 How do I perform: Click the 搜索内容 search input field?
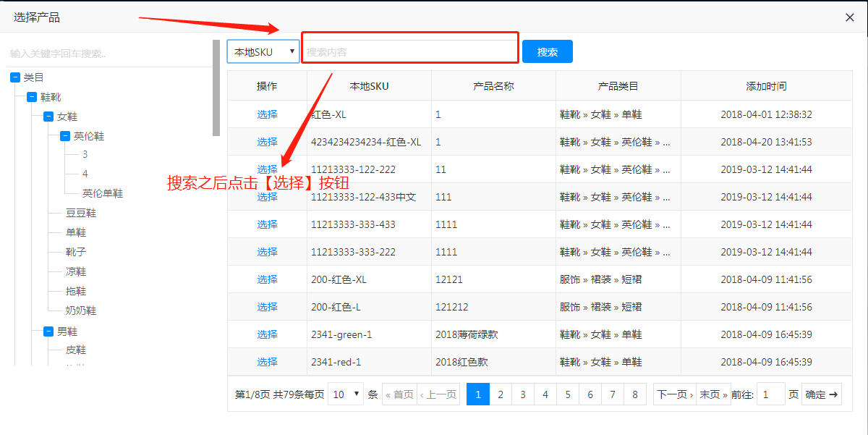[409, 51]
